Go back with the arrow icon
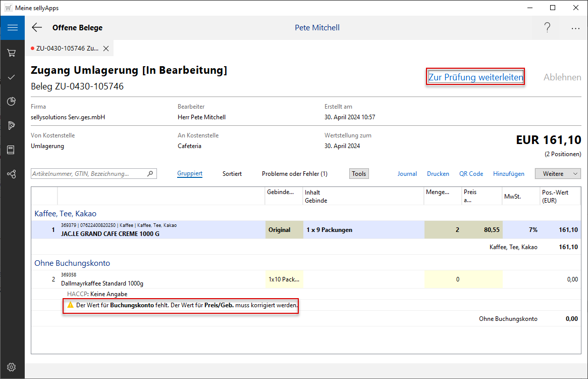 point(37,28)
